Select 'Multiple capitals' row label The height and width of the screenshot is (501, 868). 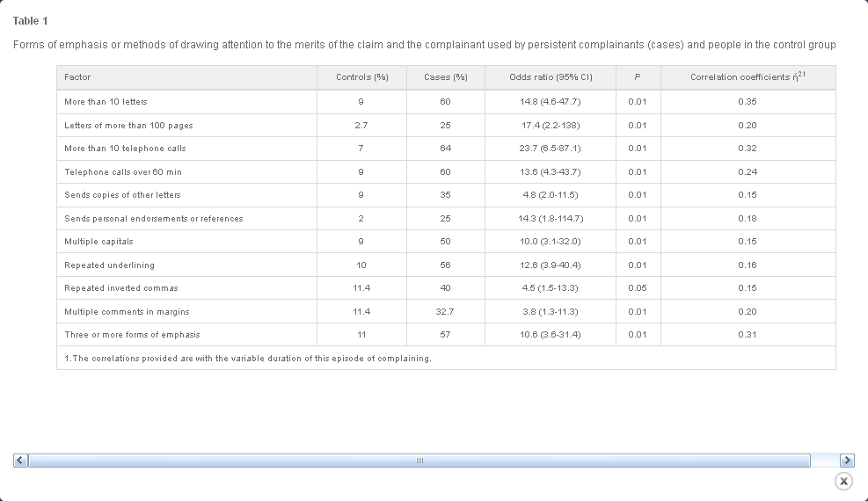pos(98,241)
